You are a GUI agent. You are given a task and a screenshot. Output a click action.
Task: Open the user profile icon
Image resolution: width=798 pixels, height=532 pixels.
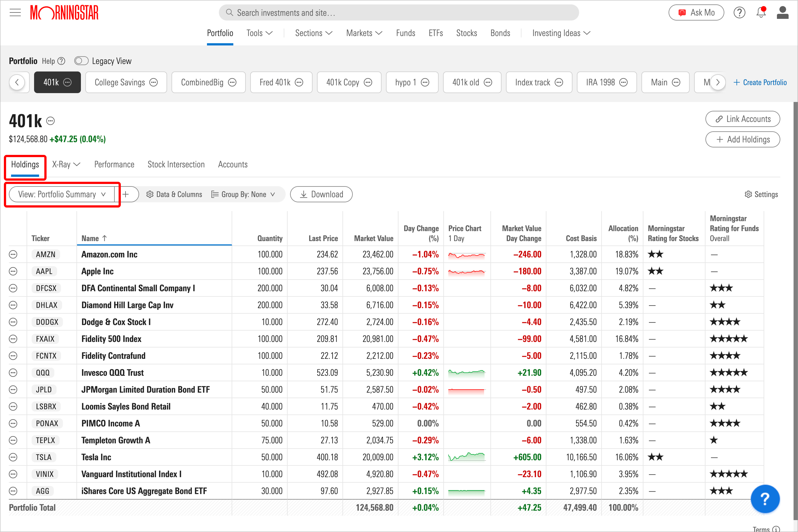coord(782,12)
